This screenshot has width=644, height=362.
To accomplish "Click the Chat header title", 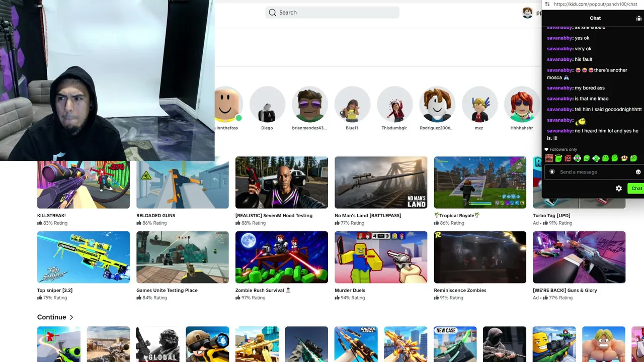I will click(595, 18).
